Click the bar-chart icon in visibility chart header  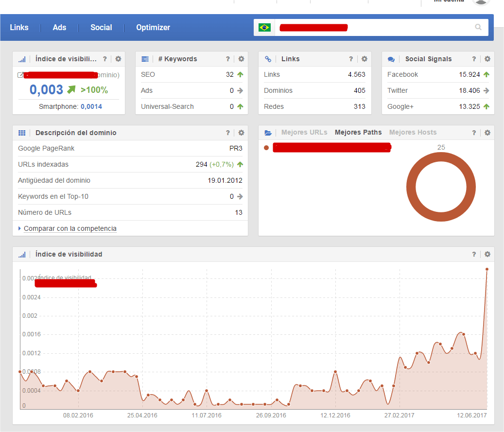[x=22, y=255]
